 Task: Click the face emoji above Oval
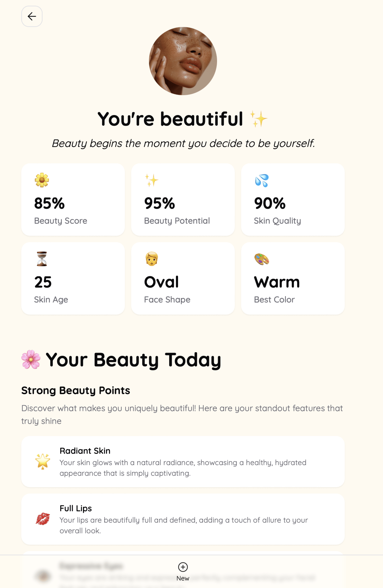pyautogui.click(x=152, y=259)
